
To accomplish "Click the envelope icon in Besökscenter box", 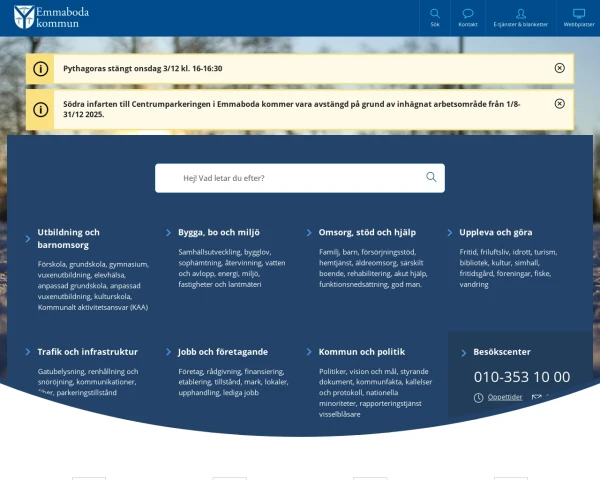I will click(x=537, y=397).
